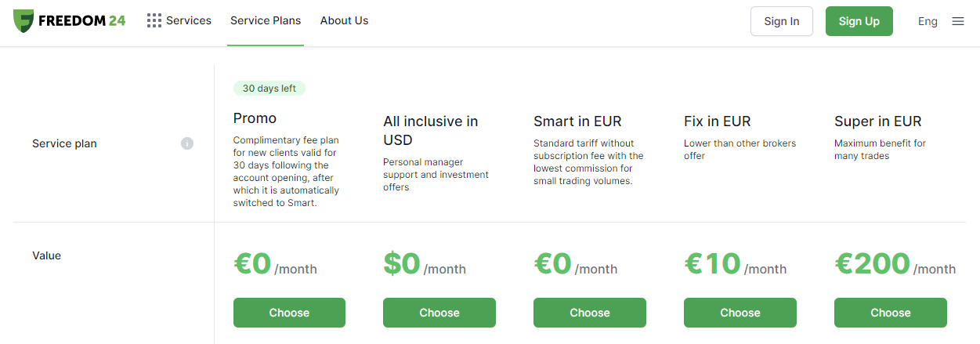
Task: Choose the All inclusive in USD plan
Action: pos(439,313)
